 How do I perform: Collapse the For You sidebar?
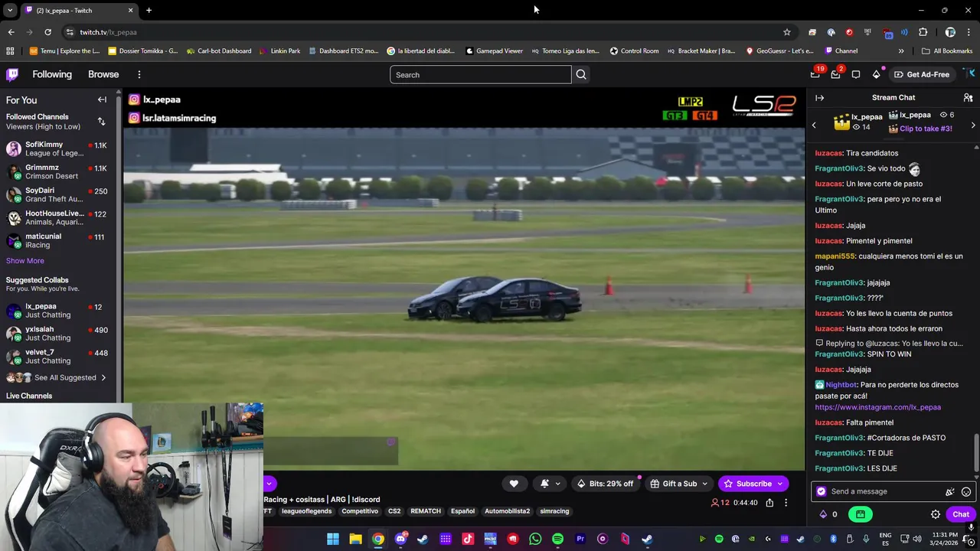click(x=102, y=99)
